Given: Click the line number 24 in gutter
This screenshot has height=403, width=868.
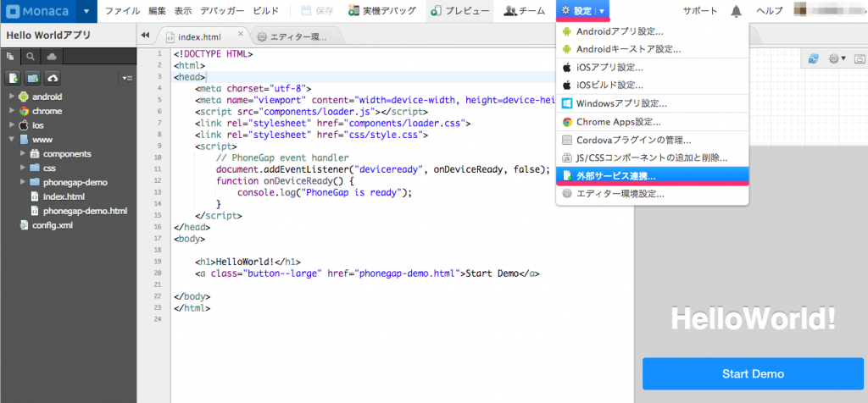Looking at the screenshot, I should pos(159,319).
